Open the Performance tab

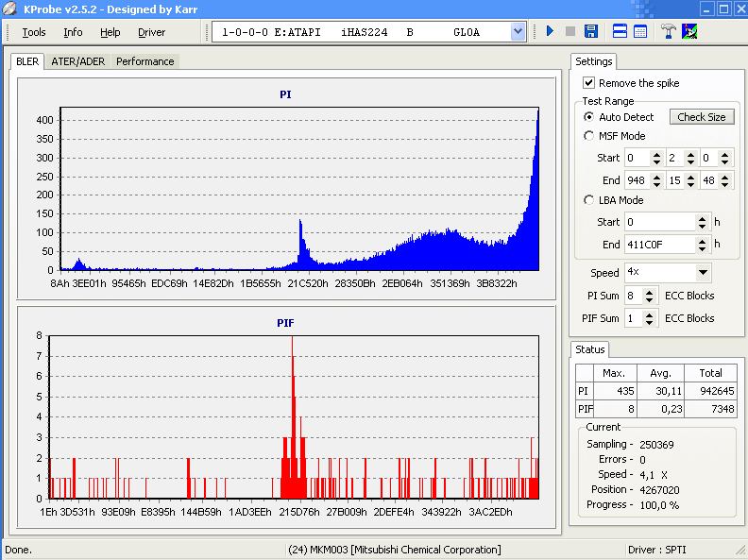[x=145, y=61]
